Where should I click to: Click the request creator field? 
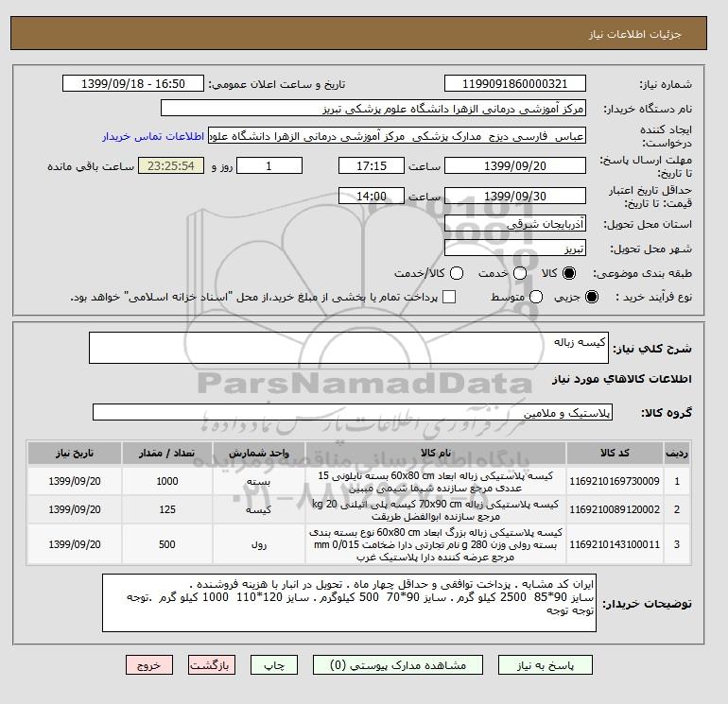click(x=397, y=136)
